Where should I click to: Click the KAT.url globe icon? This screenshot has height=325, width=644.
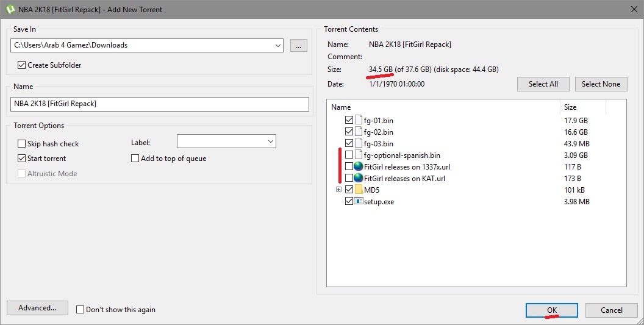[x=359, y=179]
